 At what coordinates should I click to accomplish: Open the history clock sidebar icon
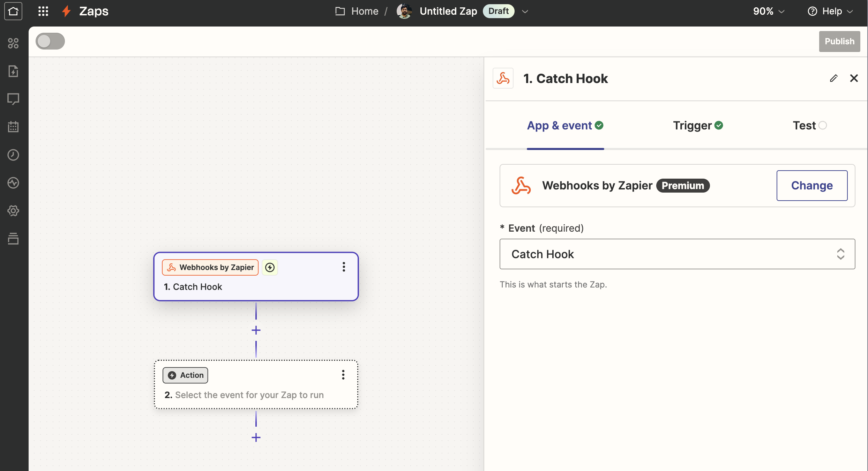tap(13, 155)
